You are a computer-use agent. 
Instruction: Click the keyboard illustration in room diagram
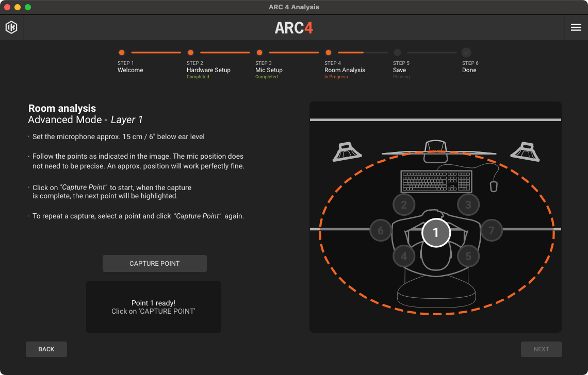(436, 181)
